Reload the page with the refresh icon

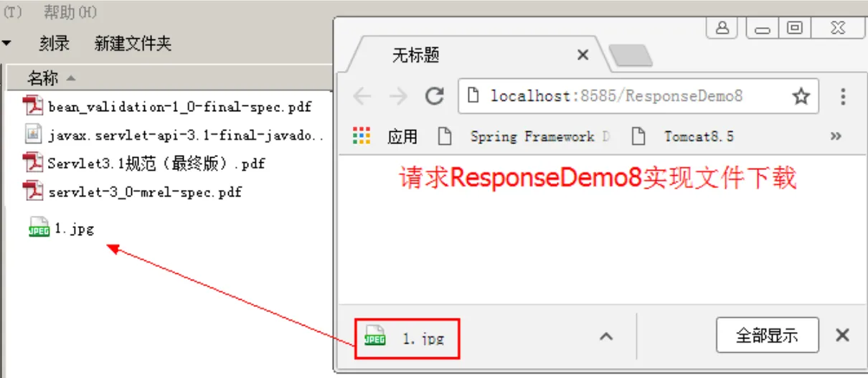click(x=434, y=97)
